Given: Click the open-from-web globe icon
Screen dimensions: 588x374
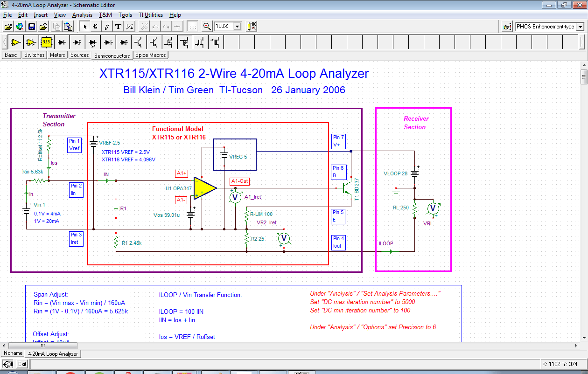Looking at the screenshot, I should click(x=20, y=27).
